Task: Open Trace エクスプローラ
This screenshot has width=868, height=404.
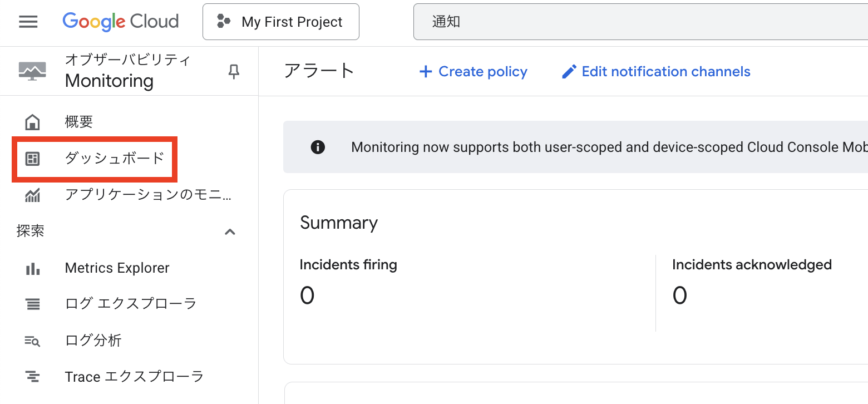Action: 134,377
